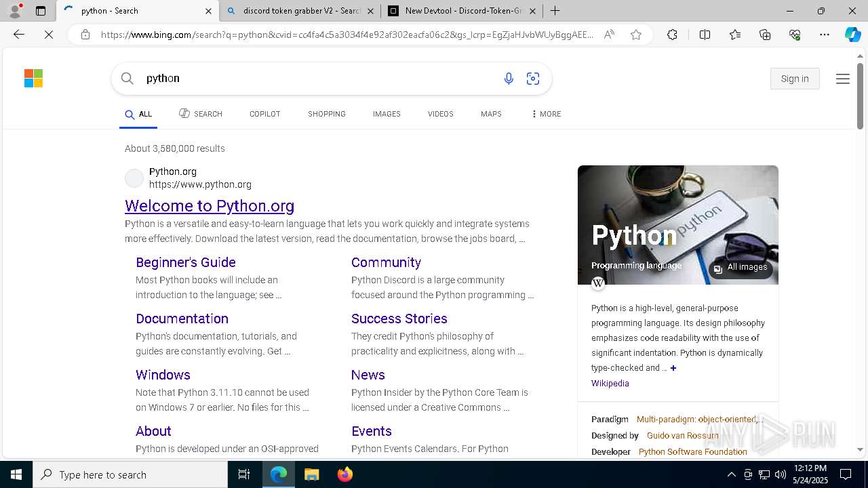Open volume control in system tray
This screenshot has width=868, height=488.
pos(781,474)
